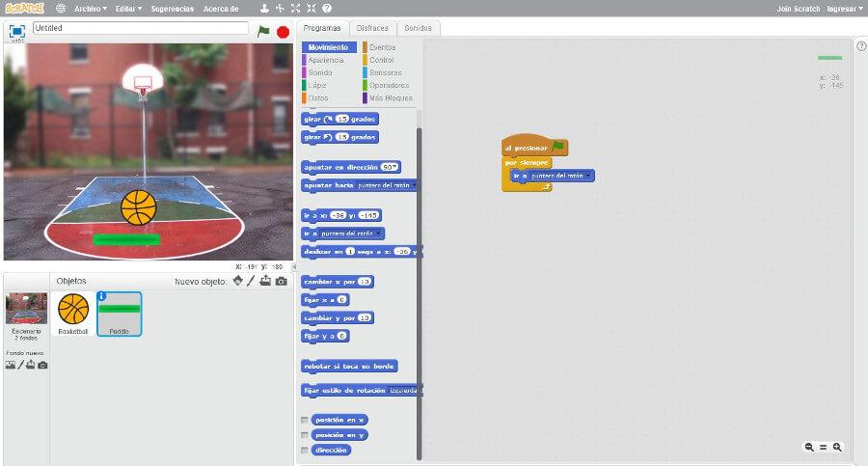The width and height of the screenshot is (868, 466).
Task: Select the delete scissors tool
Action: click(x=280, y=9)
